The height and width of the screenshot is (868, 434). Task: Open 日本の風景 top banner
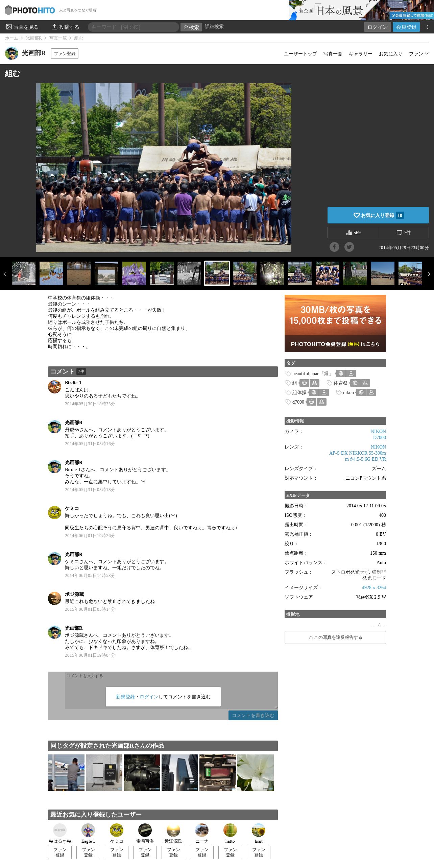(x=361, y=10)
